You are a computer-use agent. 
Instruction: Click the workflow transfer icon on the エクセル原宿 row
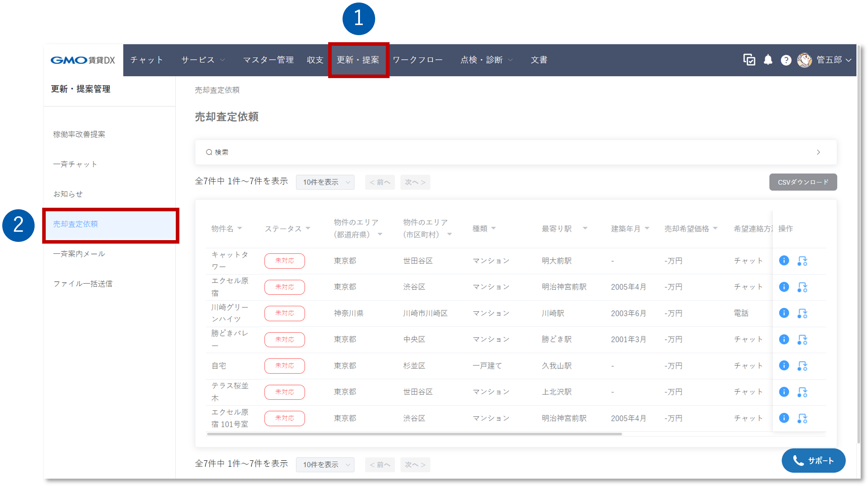803,287
